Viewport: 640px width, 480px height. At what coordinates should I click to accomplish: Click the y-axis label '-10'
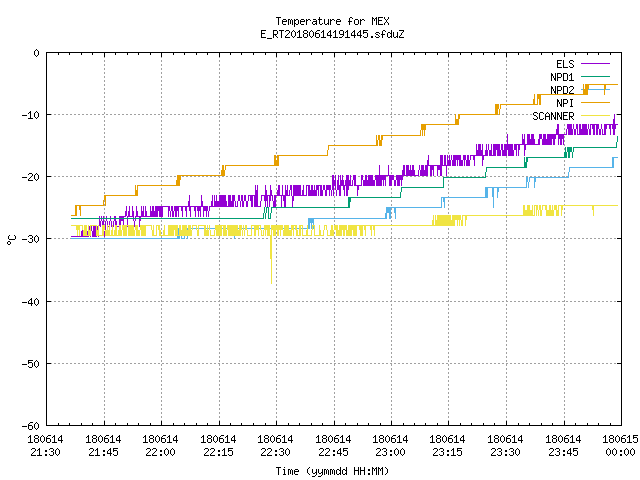click(31, 115)
